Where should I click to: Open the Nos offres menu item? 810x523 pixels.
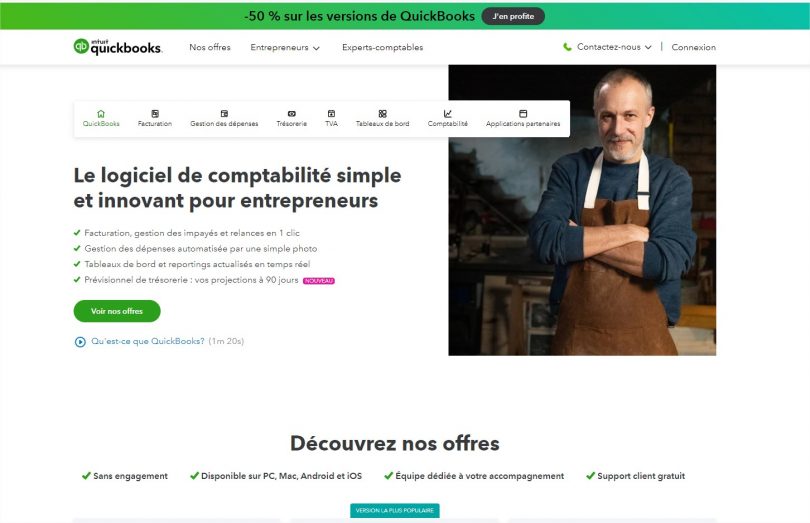[x=210, y=47]
